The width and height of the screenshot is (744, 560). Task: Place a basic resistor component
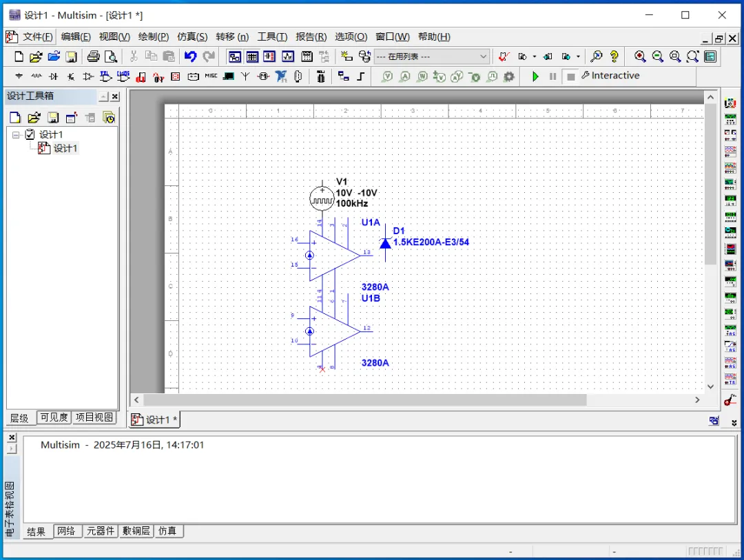pos(36,76)
